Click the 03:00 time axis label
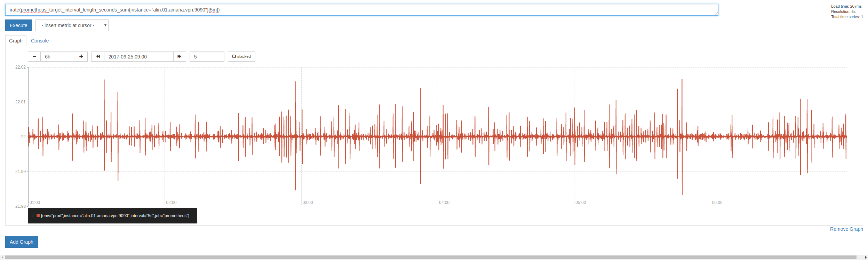 308,203
